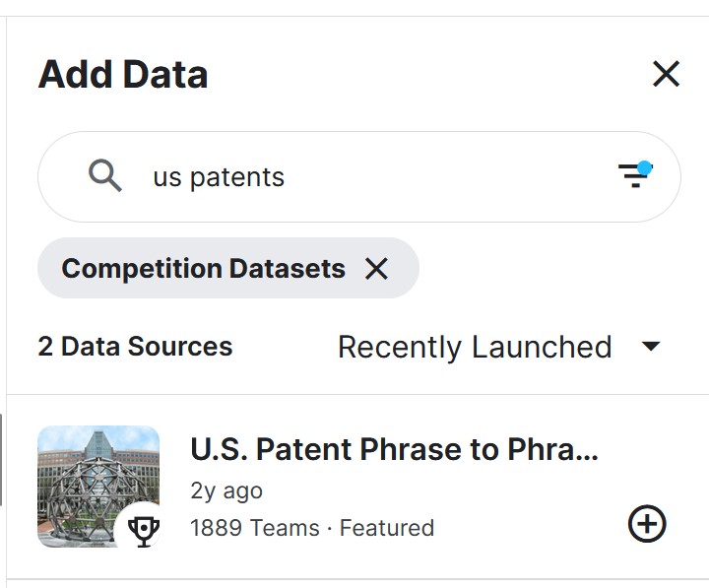Add U.S. Patent dataset with plus icon
The height and width of the screenshot is (588, 709).
pos(647,523)
